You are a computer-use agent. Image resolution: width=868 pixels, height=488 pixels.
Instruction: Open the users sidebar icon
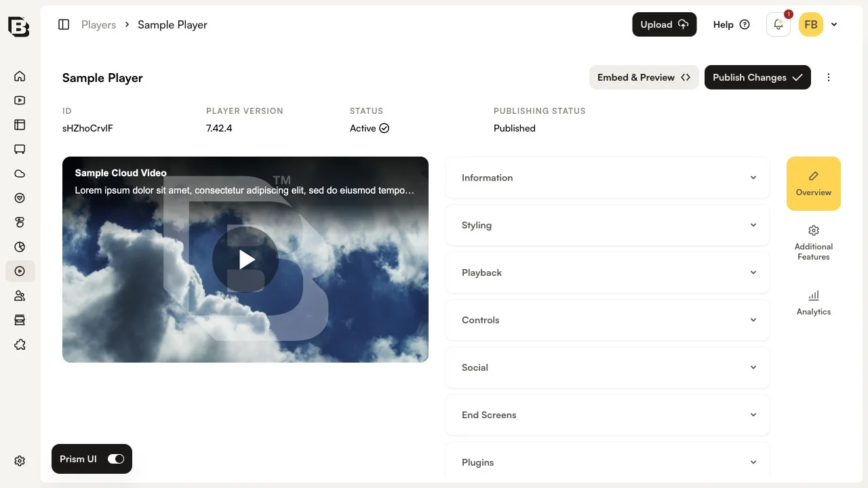coord(20,296)
